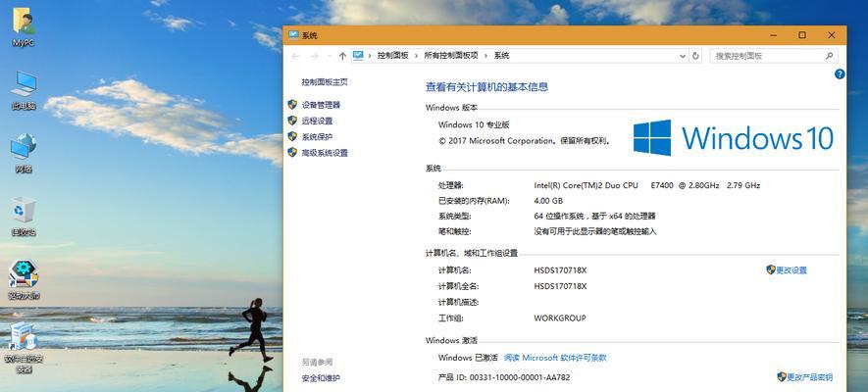Select the processor value Intel(R) Core(TM)2 Duo CPU
The width and height of the screenshot is (868, 392).
pos(586,185)
